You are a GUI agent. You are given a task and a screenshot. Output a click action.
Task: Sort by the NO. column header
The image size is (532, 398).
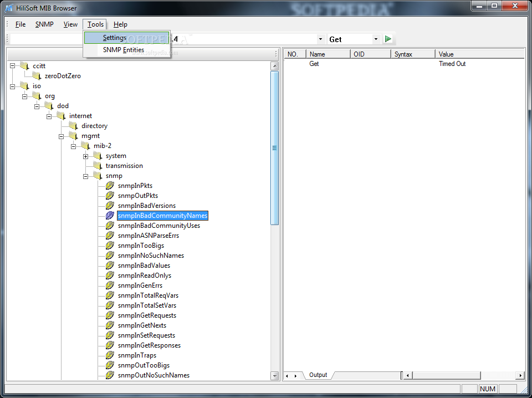(295, 54)
